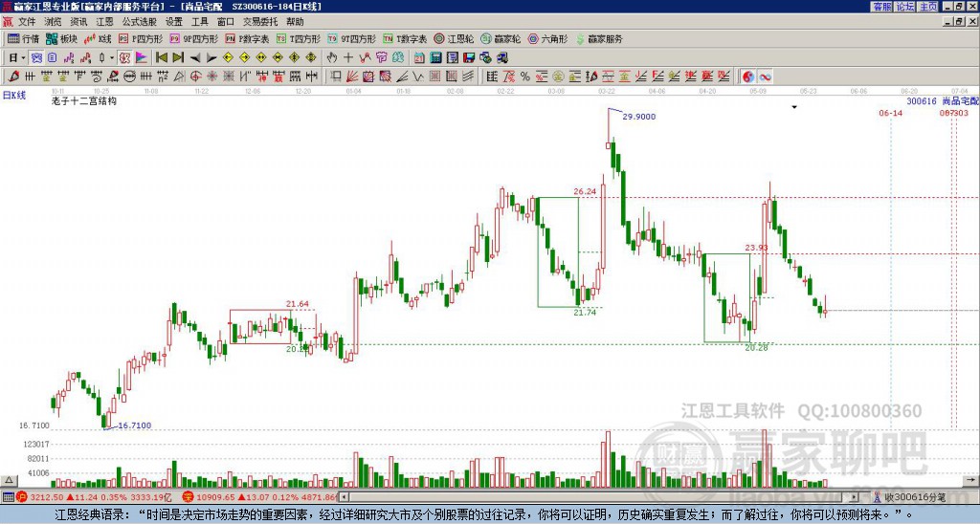The width and height of the screenshot is (980, 524).
Task: Open the 9P四方形 tool
Action: [x=193, y=38]
